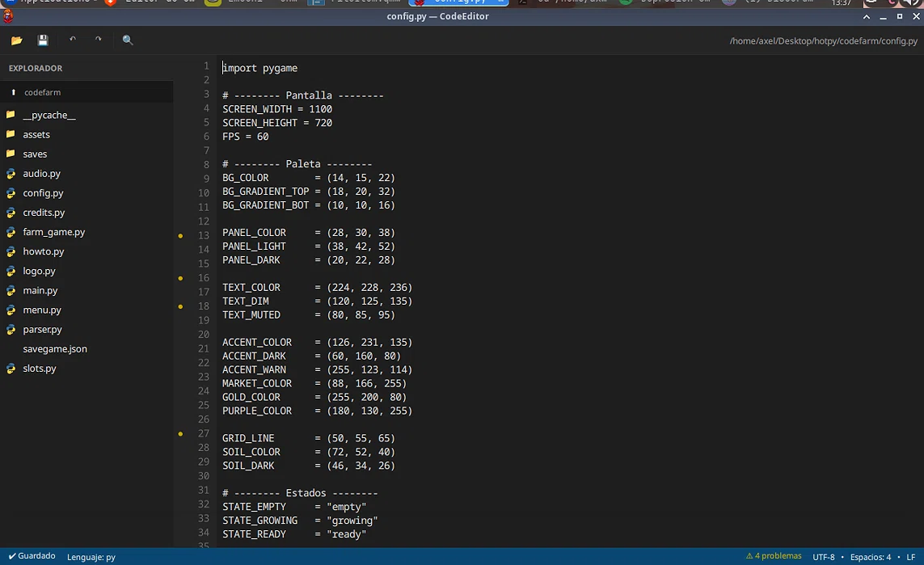This screenshot has height=565, width=924.
Task: Click the UTF-8 encoding status entry
Action: 823,557
